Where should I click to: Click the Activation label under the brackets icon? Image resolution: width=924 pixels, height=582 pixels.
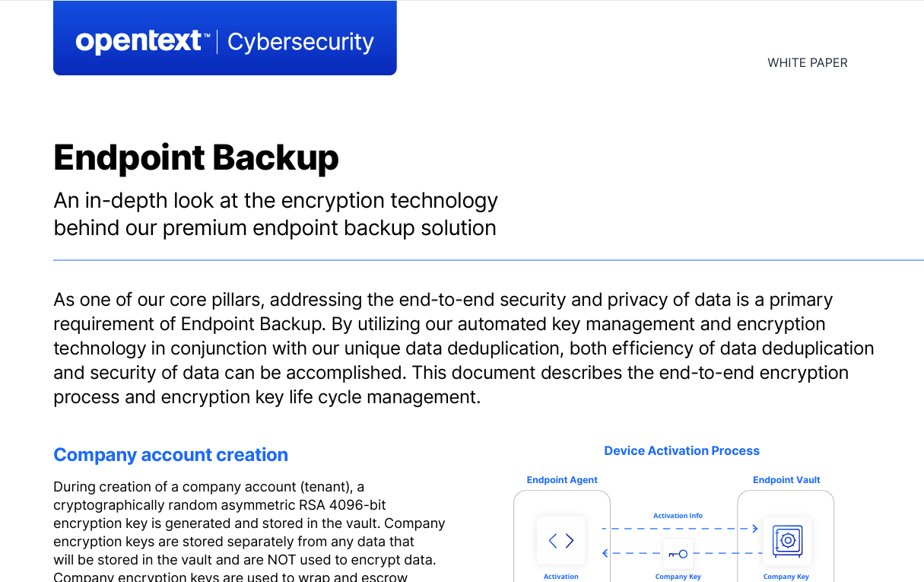(x=561, y=577)
